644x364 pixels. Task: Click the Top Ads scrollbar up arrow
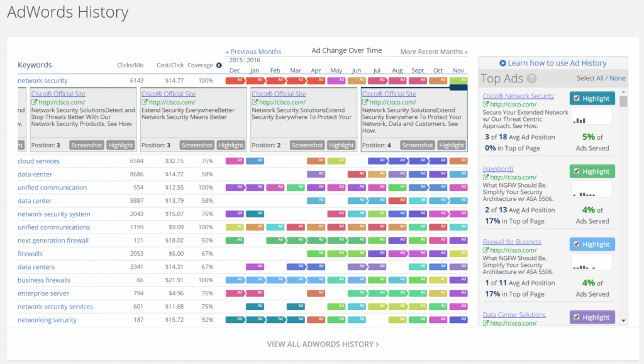tap(623, 92)
